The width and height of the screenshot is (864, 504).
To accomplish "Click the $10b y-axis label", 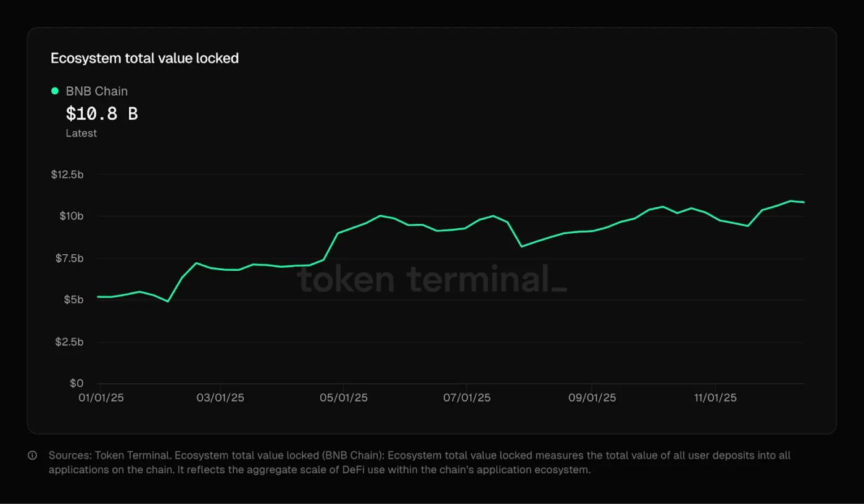I will coord(71,216).
